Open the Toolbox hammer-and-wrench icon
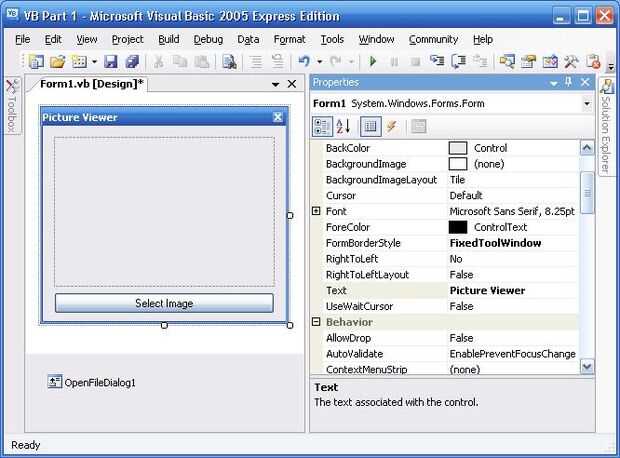This screenshot has height=458, width=620. pos(571,62)
